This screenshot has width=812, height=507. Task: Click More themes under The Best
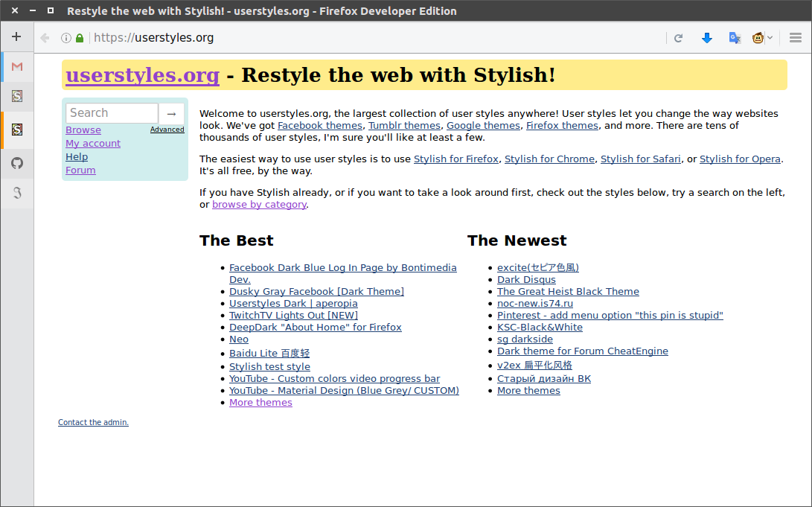click(x=260, y=402)
